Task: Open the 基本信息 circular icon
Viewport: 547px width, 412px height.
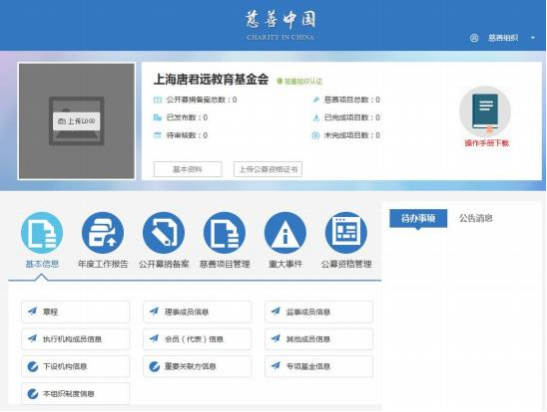Action: pos(42,233)
